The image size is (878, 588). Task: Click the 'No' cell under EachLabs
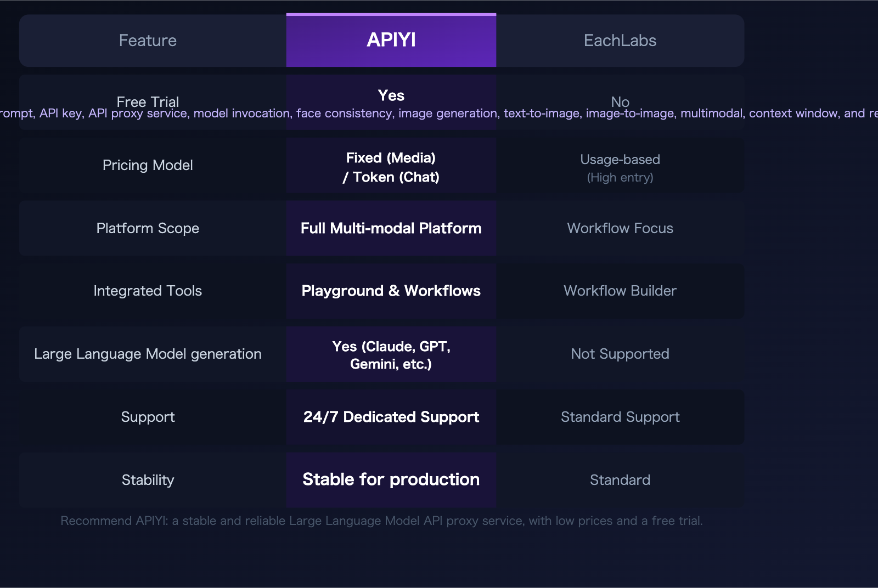[x=620, y=102]
